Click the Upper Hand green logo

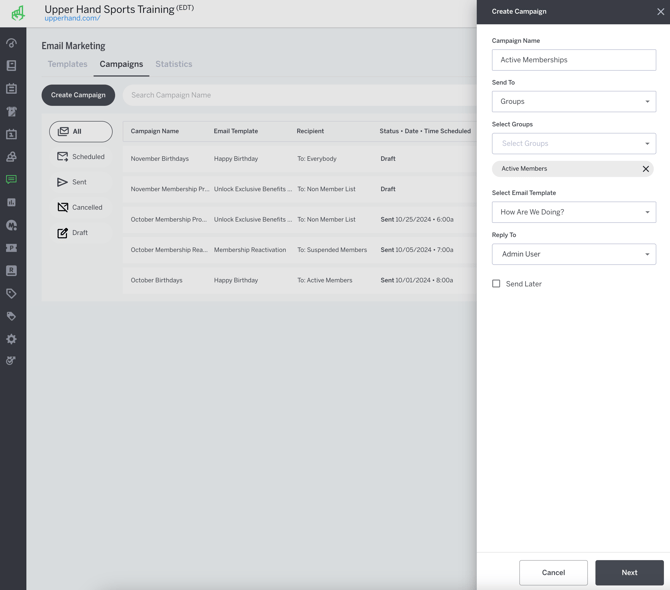pyautogui.click(x=18, y=13)
